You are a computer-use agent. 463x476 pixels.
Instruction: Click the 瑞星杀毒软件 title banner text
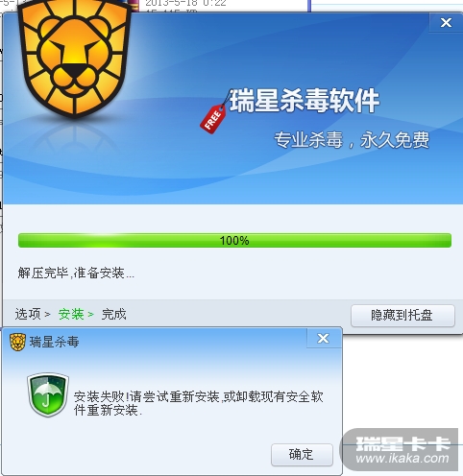coord(305,101)
